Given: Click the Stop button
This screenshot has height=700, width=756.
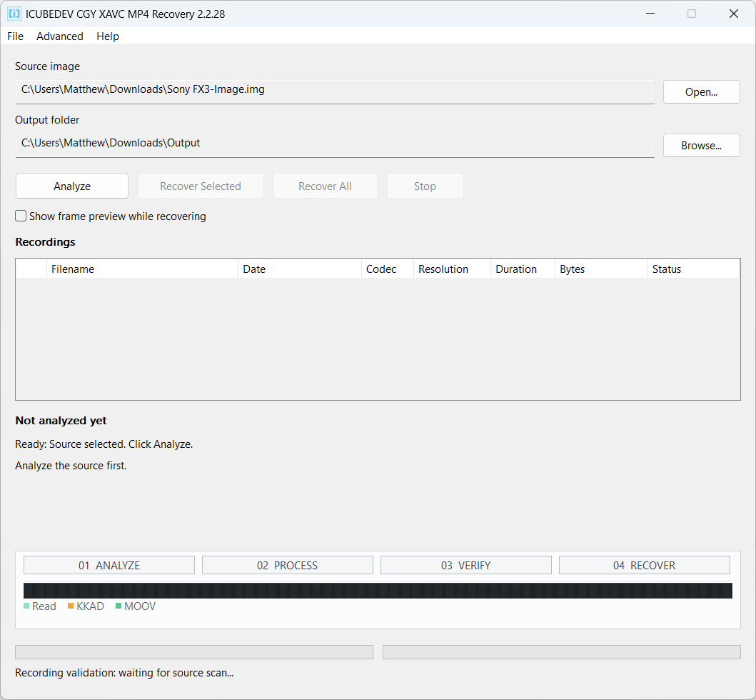Looking at the screenshot, I should [425, 186].
